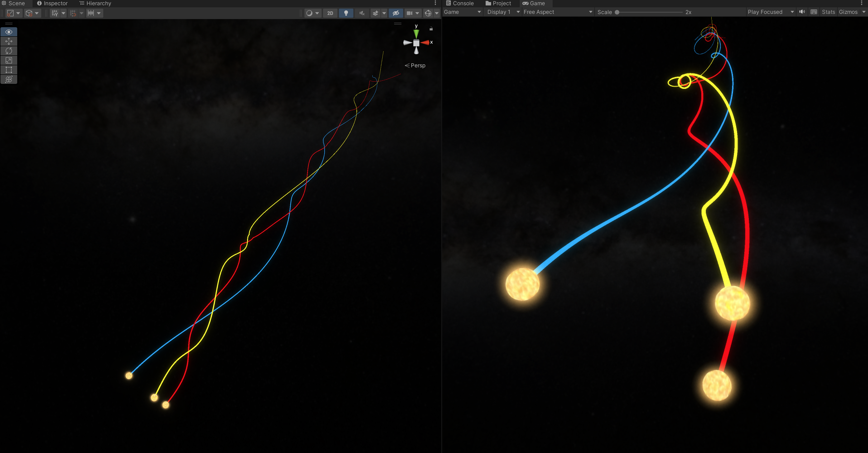This screenshot has width=868, height=453.
Task: Click the handle rotation cube icon
Action: pyautogui.click(x=29, y=13)
